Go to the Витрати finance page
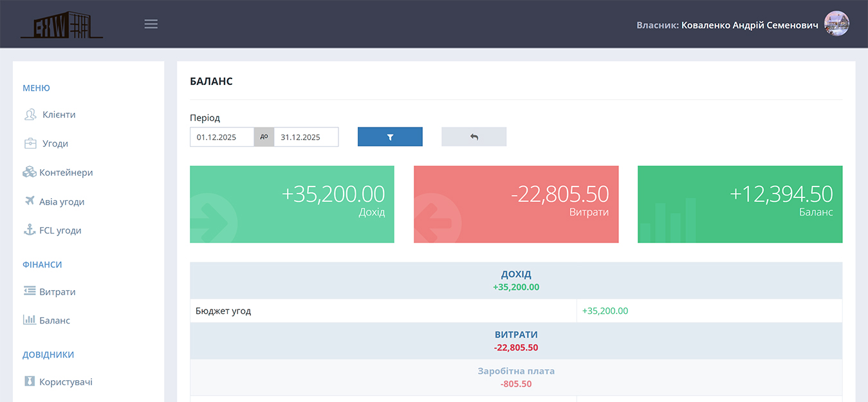Screen dimensions: 868x402 coord(57,291)
